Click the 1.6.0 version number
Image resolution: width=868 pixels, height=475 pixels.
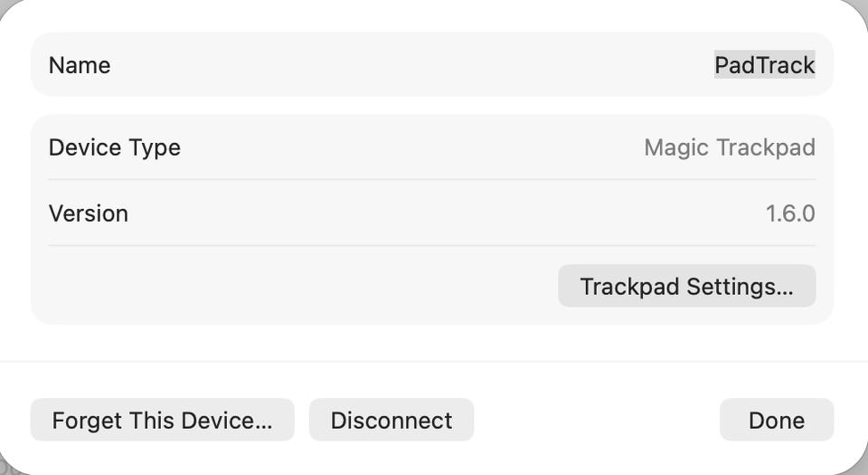point(789,214)
